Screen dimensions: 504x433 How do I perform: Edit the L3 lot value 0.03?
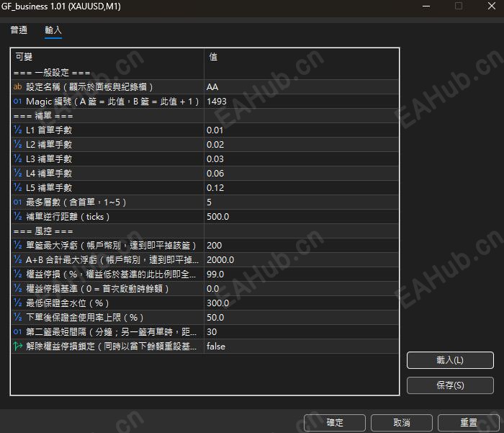(x=301, y=159)
